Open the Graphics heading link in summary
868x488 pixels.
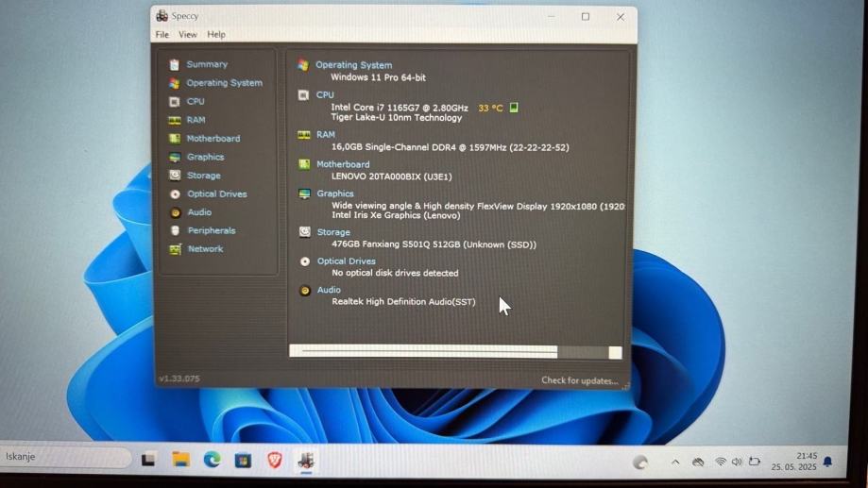[335, 194]
